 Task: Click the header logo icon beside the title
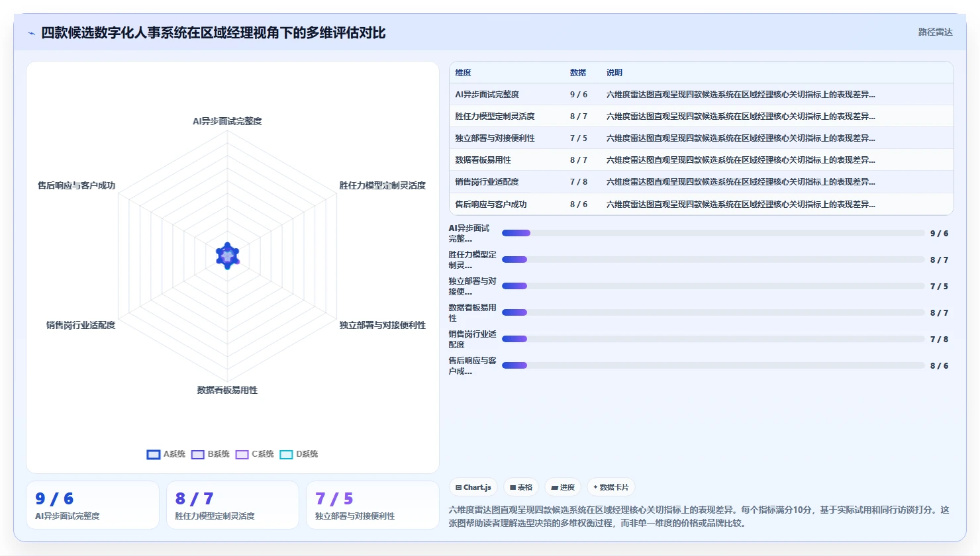pyautogui.click(x=31, y=33)
